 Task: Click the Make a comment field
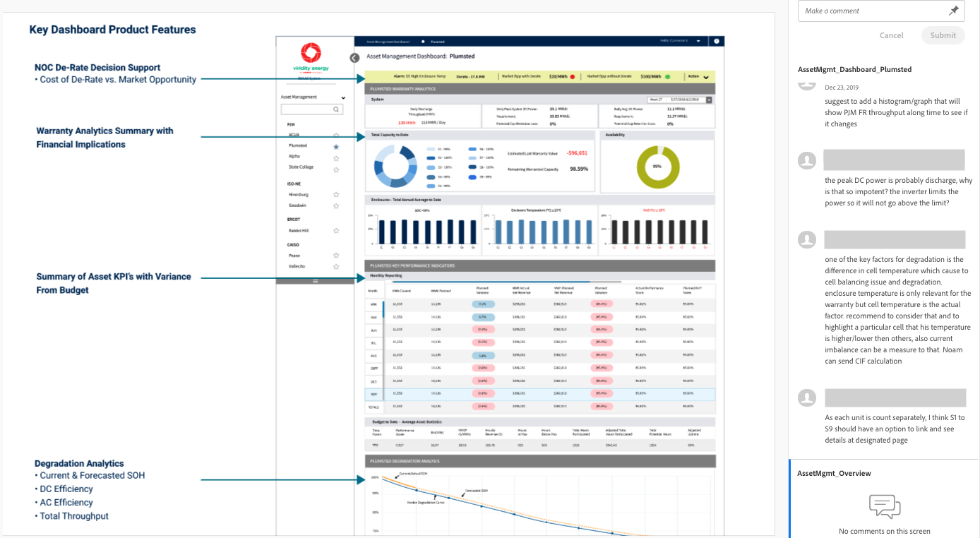[873, 11]
